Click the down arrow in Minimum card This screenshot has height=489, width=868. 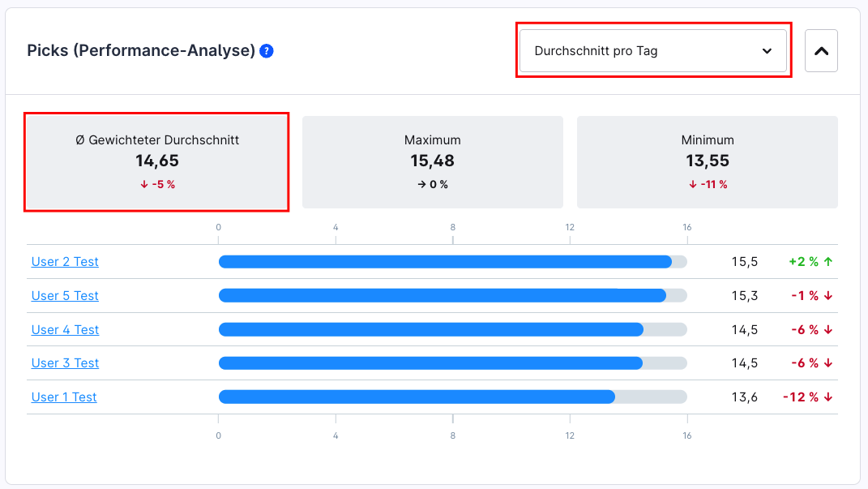coord(693,185)
